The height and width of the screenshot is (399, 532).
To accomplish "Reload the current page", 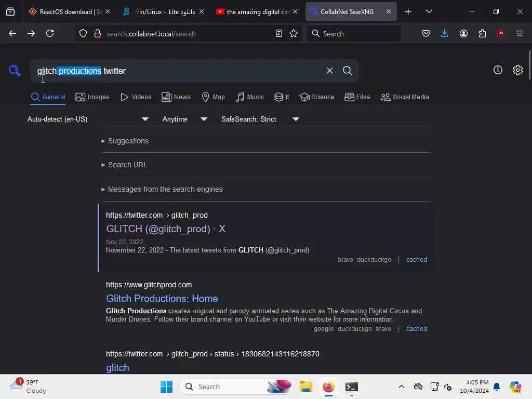I will 50,33.
